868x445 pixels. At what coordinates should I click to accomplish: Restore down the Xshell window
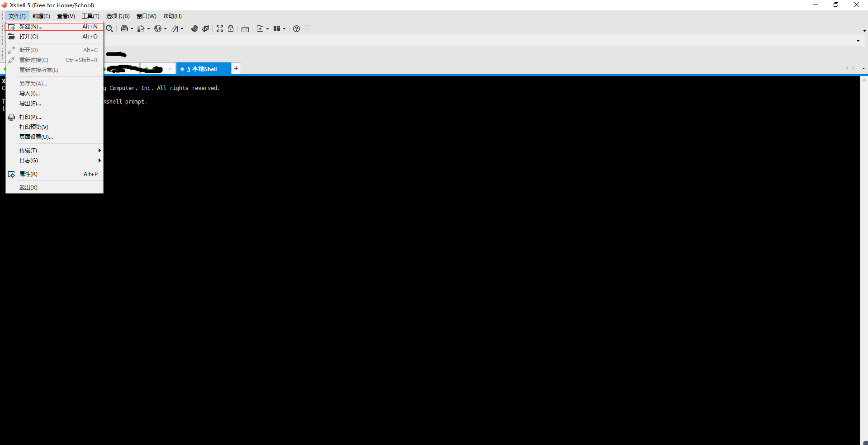click(x=836, y=5)
